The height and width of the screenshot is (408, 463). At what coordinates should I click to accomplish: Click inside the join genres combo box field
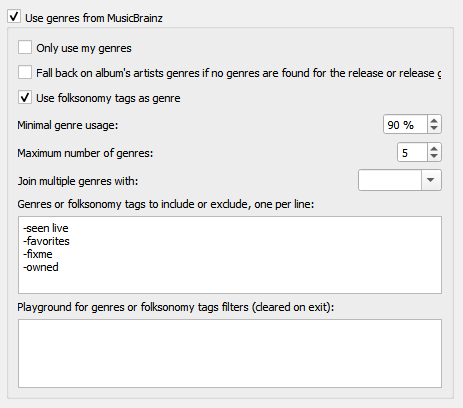[390, 180]
